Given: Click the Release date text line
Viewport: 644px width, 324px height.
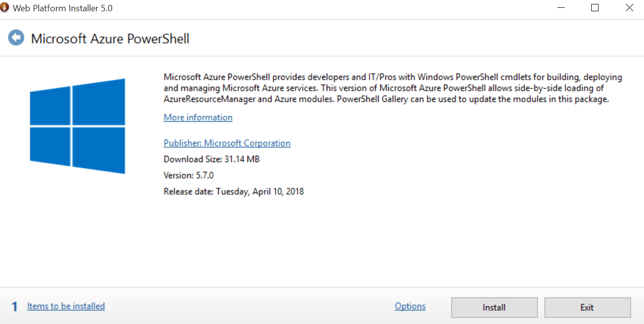Looking at the screenshot, I should click(x=234, y=191).
